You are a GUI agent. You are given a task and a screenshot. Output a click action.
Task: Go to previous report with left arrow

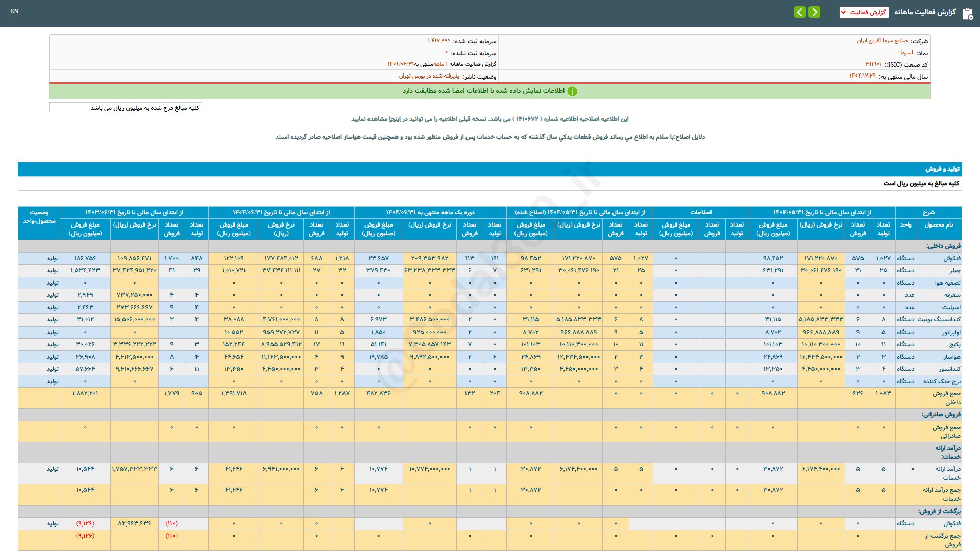pos(800,12)
